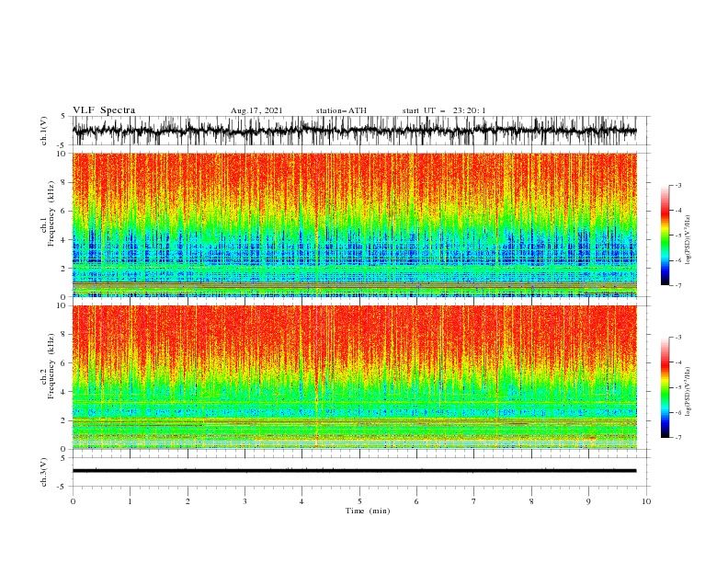728x563 pixels.
Task: Click the "VLF Spectra" title text
Action: tap(104, 110)
